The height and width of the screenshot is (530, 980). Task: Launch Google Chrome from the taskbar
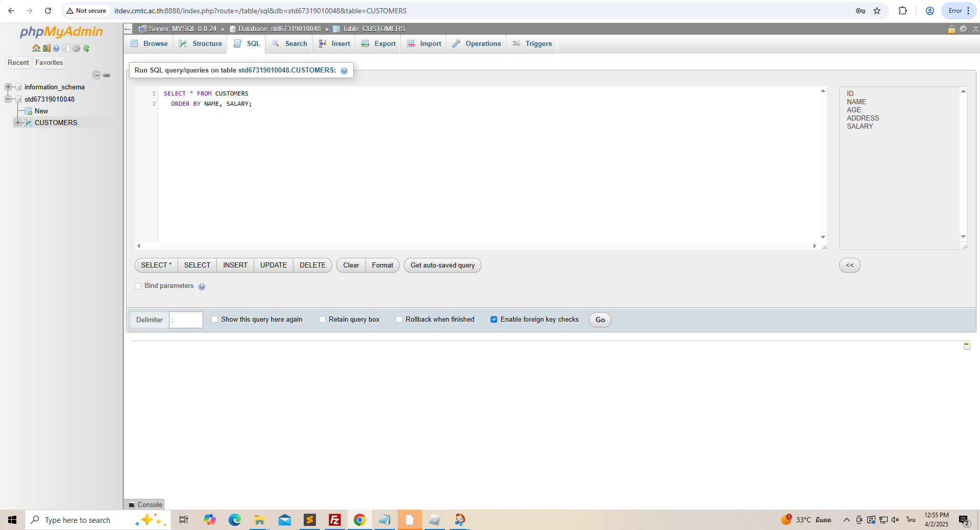pos(359,520)
